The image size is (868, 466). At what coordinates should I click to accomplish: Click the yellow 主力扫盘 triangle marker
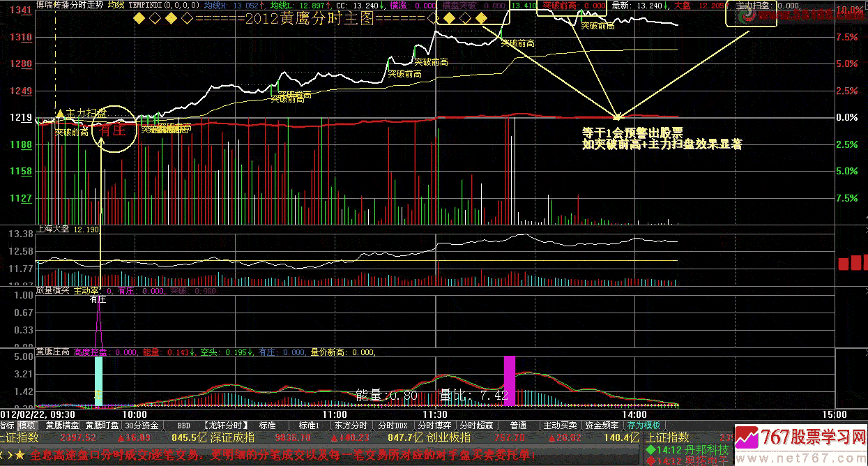[x=60, y=113]
